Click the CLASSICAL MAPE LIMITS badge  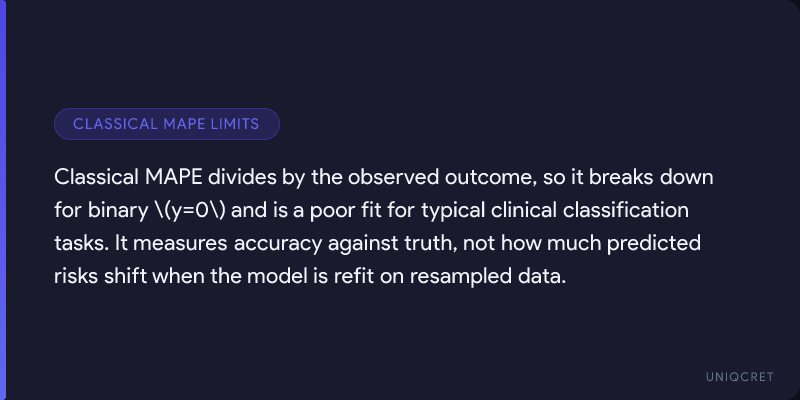point(166,124)
